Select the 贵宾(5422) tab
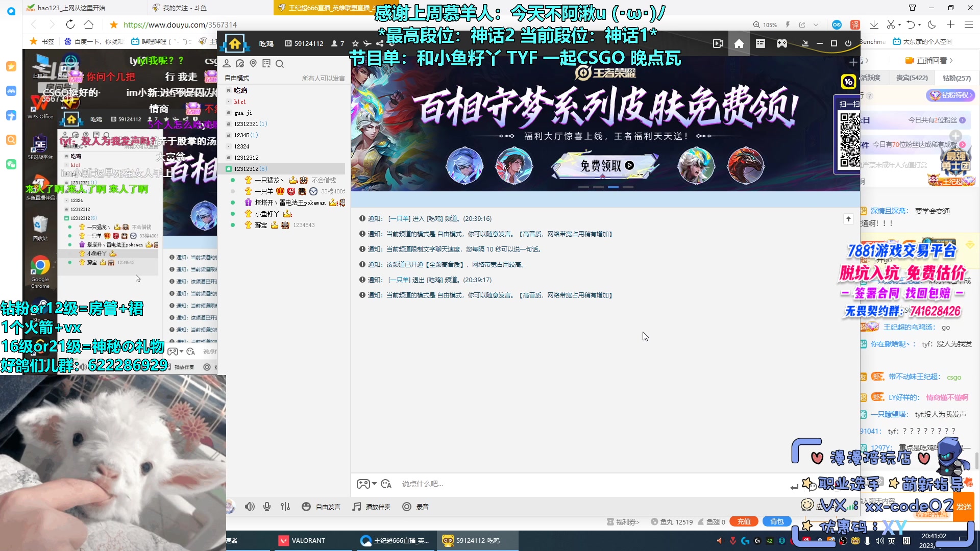 point(912,78)
